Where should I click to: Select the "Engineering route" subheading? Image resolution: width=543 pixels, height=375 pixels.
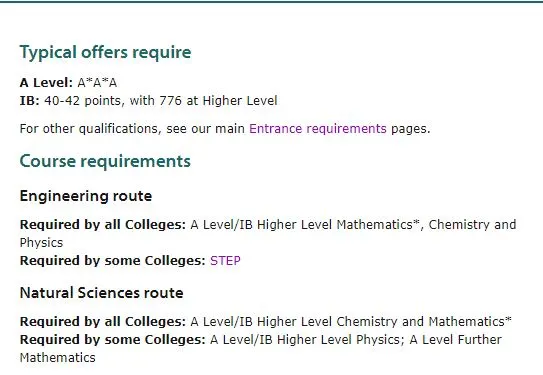pos(86,196)
